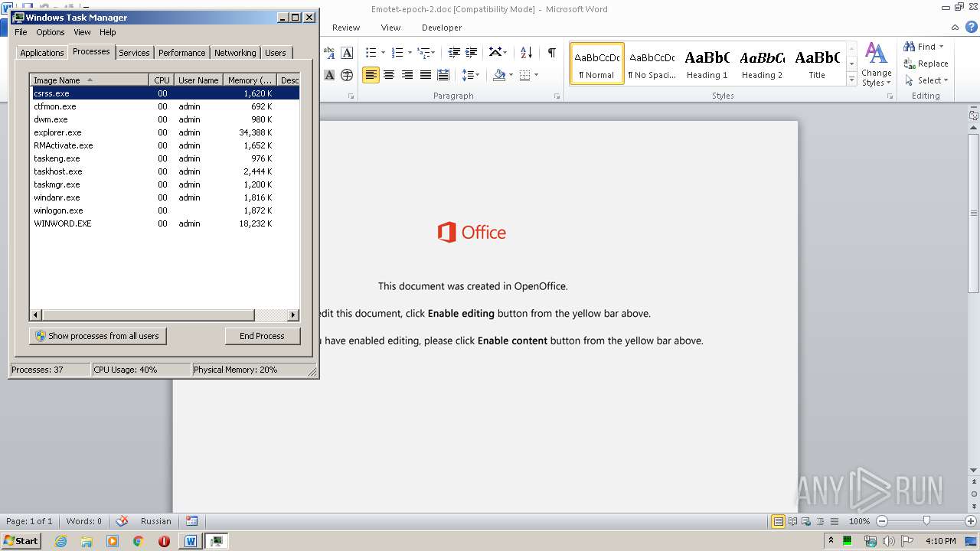
Task: Click the Phonetic Guide icon
Action: coord(329,52)
